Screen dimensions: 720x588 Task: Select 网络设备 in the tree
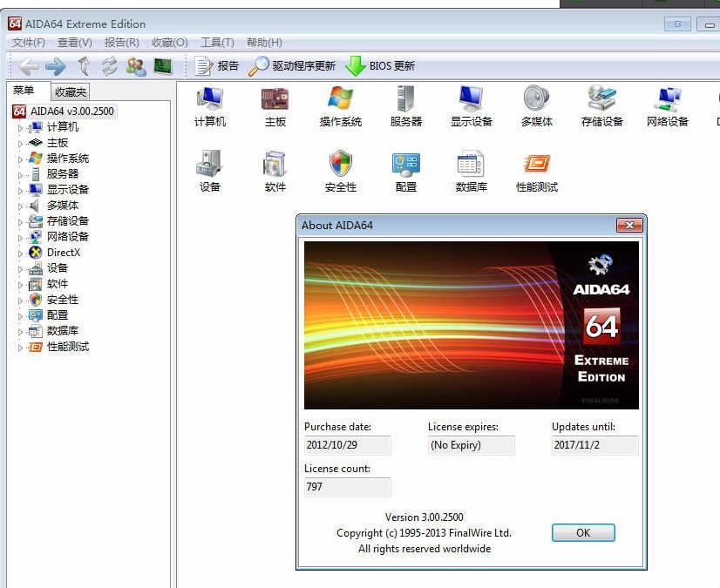coord(67,237)
